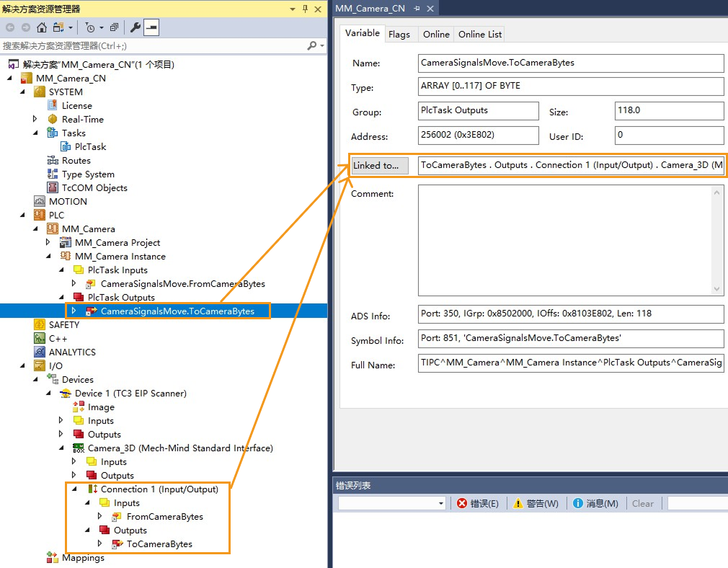Click the Home icon in Solution Explorer toolbar
Viewport: 728px width, 568px height.
click(41, 27)
